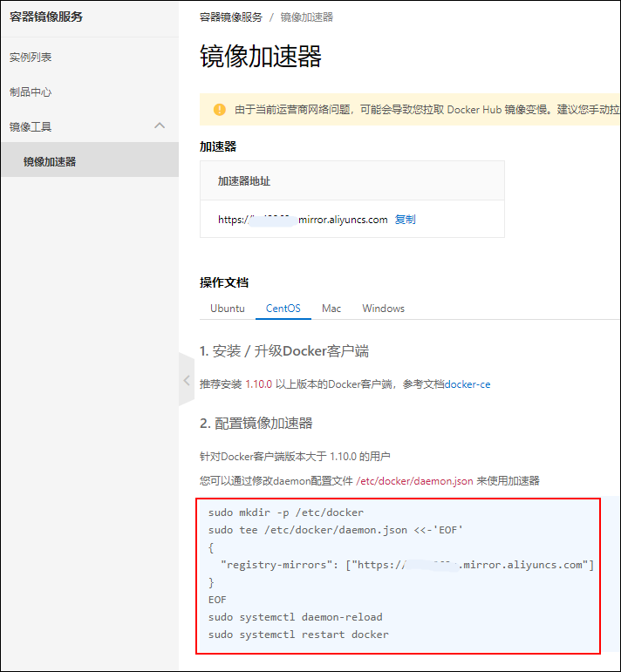Image resolution: width=621 pixels, height=672 pixels.
Task: Click heading 1. 安装 / 升级Docker客户端
Action: (x=284, y=351)
